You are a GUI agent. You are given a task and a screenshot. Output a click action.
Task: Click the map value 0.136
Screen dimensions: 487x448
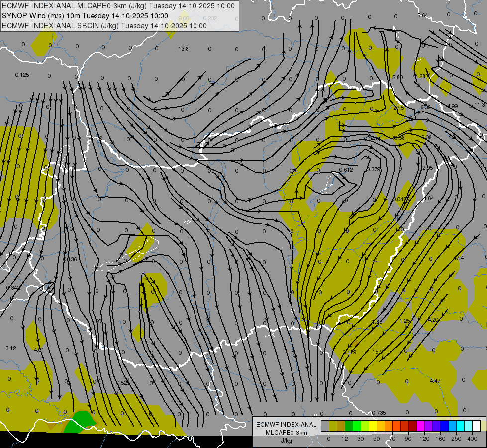70,259
